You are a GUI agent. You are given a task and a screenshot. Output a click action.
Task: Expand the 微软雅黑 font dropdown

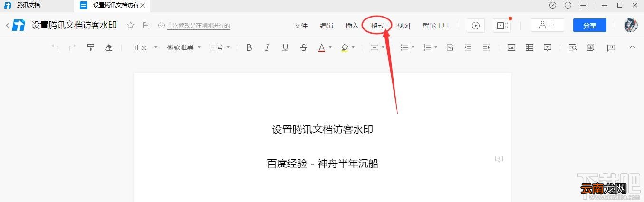point(184,47)
